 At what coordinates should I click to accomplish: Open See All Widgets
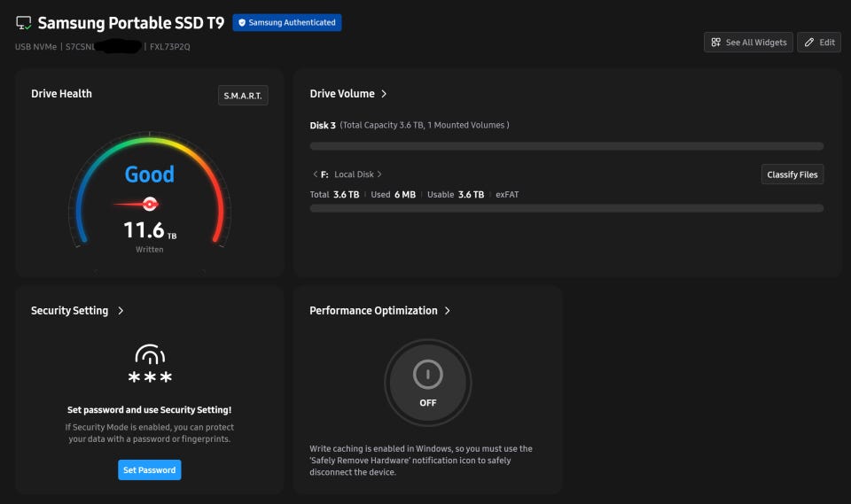(x=748, y=43)
